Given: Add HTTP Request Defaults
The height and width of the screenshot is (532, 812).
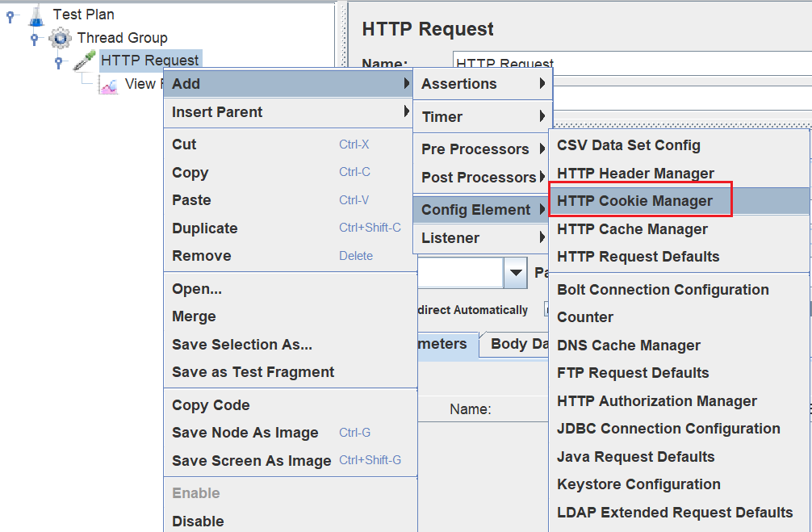Looking at the screenshot, I should [x=680, y=257].
